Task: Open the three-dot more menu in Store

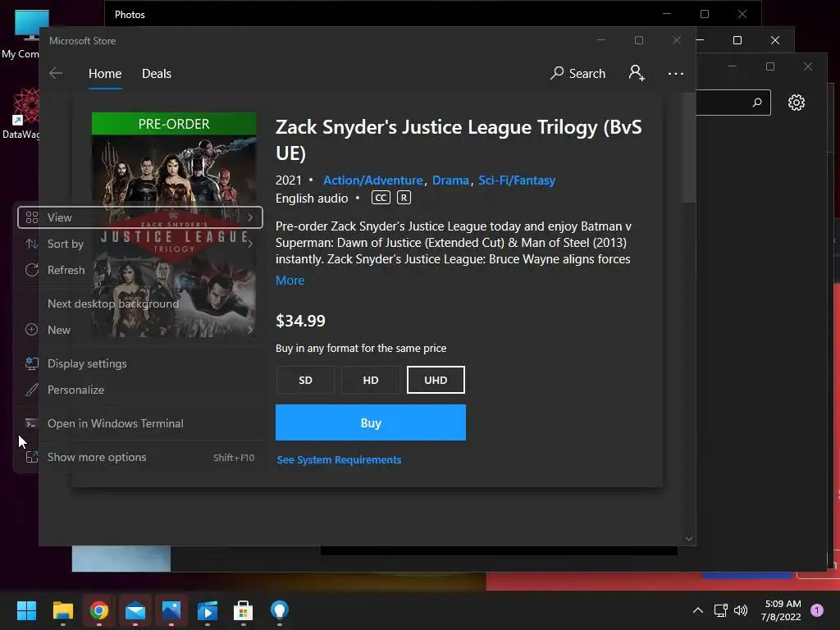Action: point(676,73)
